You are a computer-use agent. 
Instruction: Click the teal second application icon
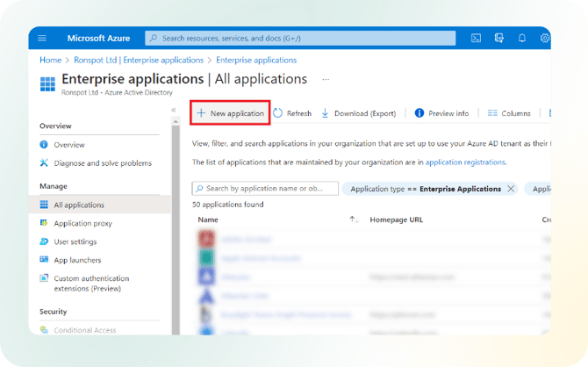[206, 258]
